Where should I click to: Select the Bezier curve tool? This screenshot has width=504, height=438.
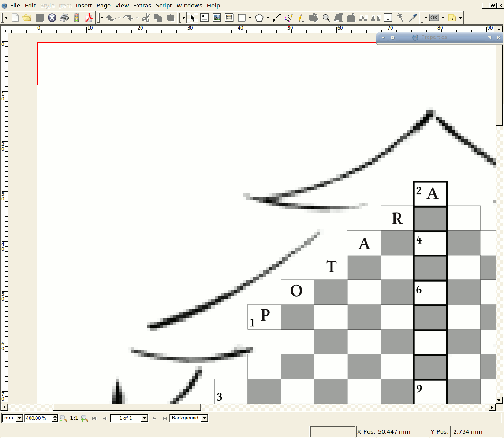(289, 18)
